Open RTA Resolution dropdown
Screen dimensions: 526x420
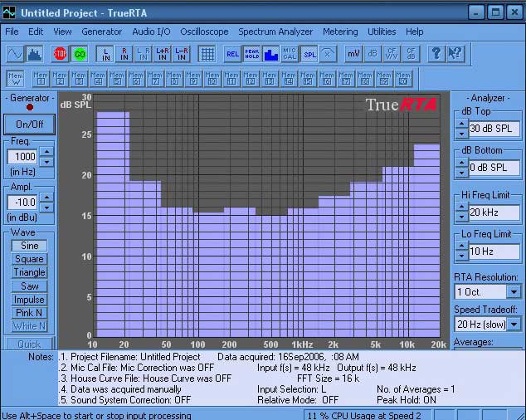click(514, 291)
